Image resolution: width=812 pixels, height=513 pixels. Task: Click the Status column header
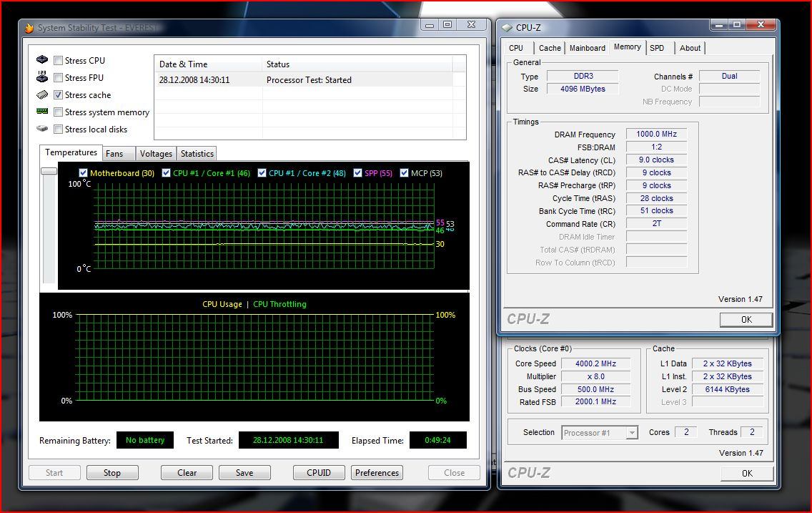click(x=357, y=64)
